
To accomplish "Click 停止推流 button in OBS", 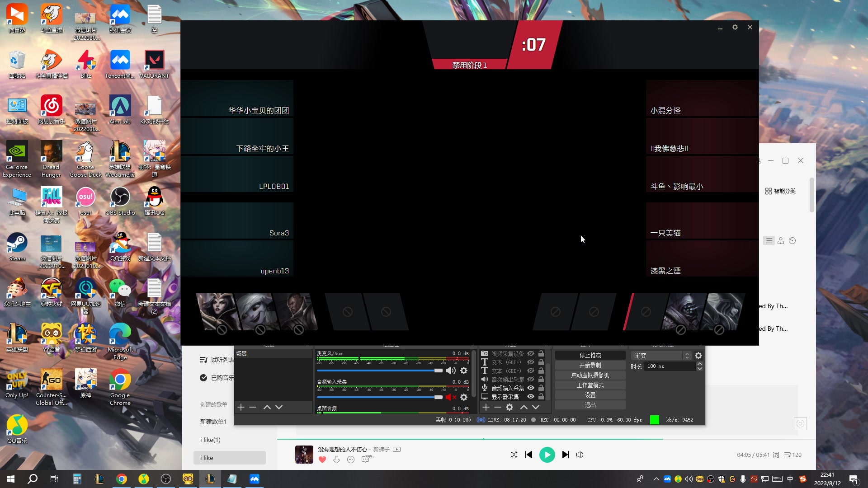I will point(590,356).
